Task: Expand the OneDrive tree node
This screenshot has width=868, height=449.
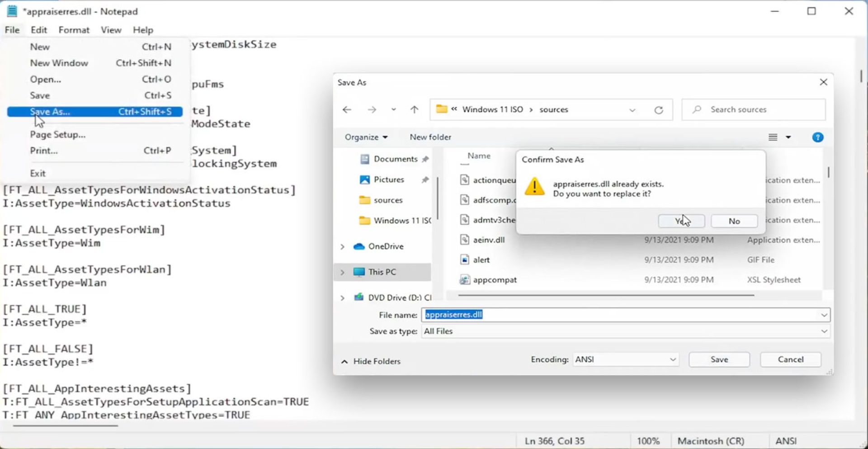Action: click(342, 246)
